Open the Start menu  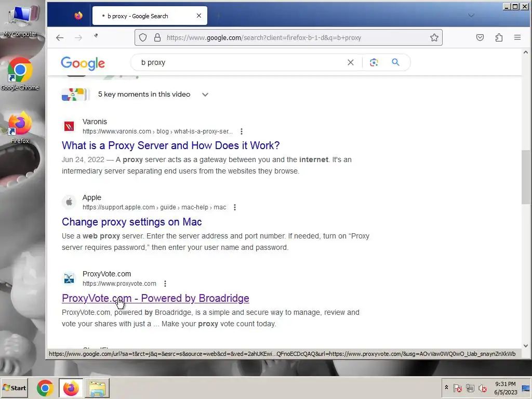coord(14,388)
